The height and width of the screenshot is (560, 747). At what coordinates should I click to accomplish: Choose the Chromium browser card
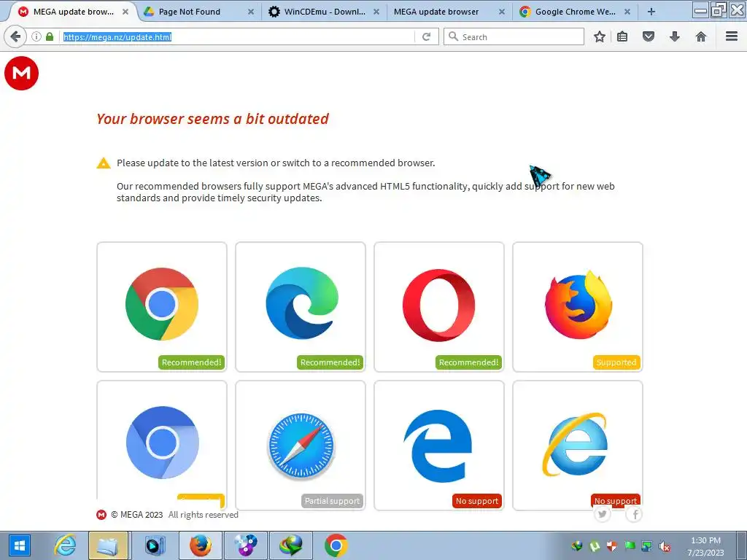click(x=162, y=446)
